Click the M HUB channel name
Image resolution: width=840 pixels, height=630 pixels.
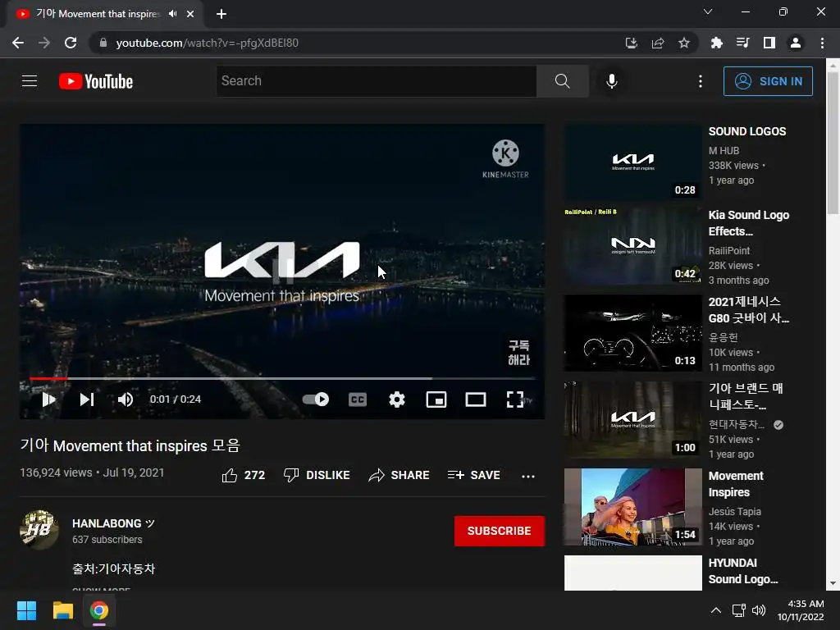point(724,151)
